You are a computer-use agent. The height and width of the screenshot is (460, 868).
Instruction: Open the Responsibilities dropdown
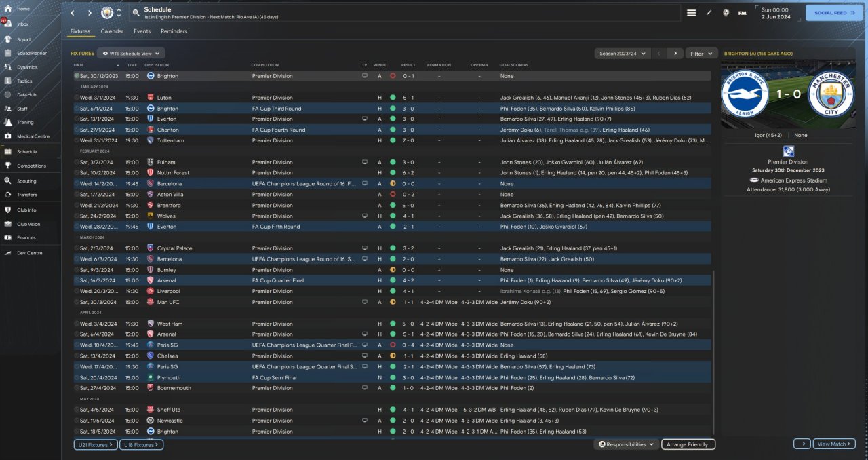(627, 444)
